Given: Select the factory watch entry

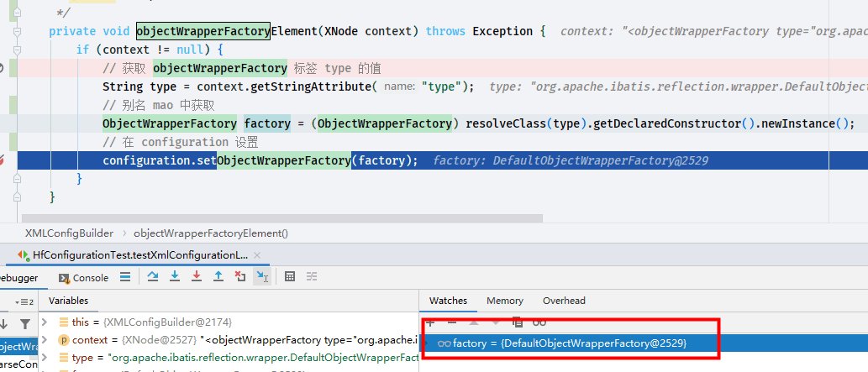Looking at the screenshot, I should 571,343.
